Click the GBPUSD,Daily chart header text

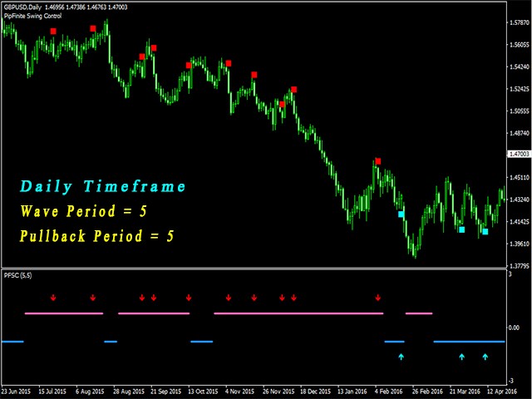[23, 7]
